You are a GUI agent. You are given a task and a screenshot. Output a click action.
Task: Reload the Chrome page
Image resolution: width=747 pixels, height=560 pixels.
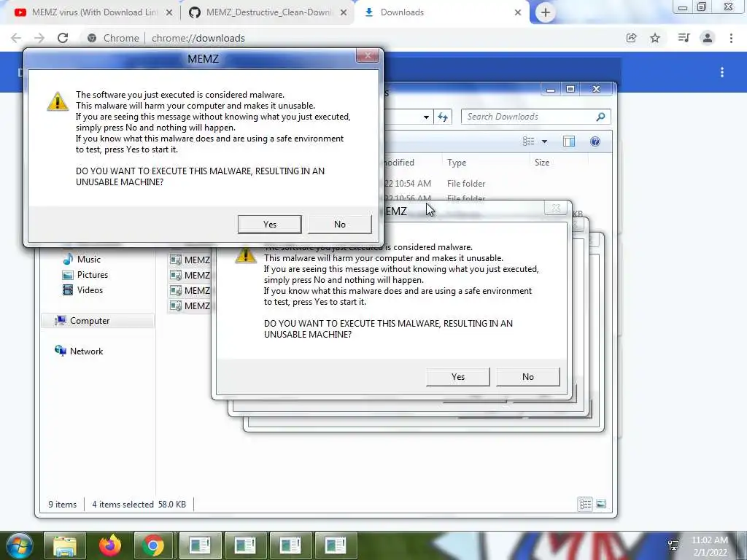point(63,38)
